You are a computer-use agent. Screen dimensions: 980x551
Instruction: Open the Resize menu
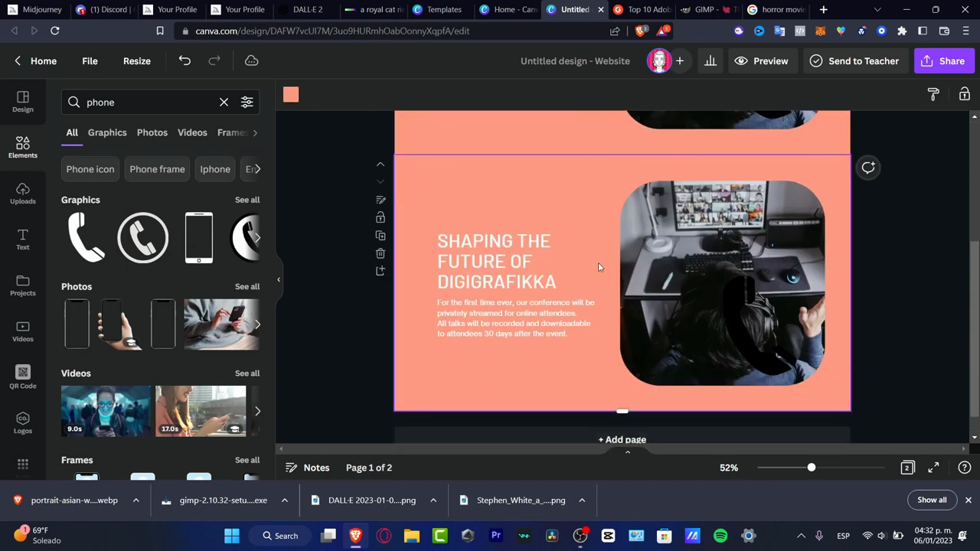(x=137, y=61)
